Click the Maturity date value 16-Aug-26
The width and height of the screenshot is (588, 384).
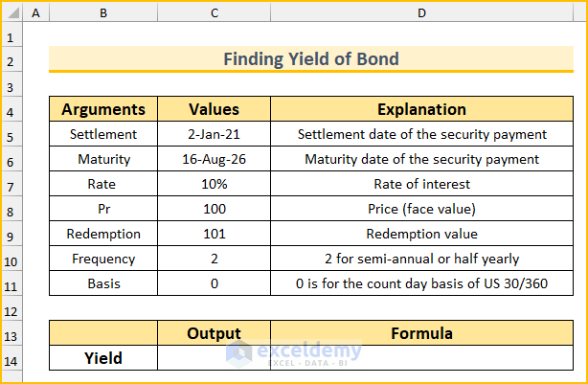pyautogui.click(x=214, y=159)
